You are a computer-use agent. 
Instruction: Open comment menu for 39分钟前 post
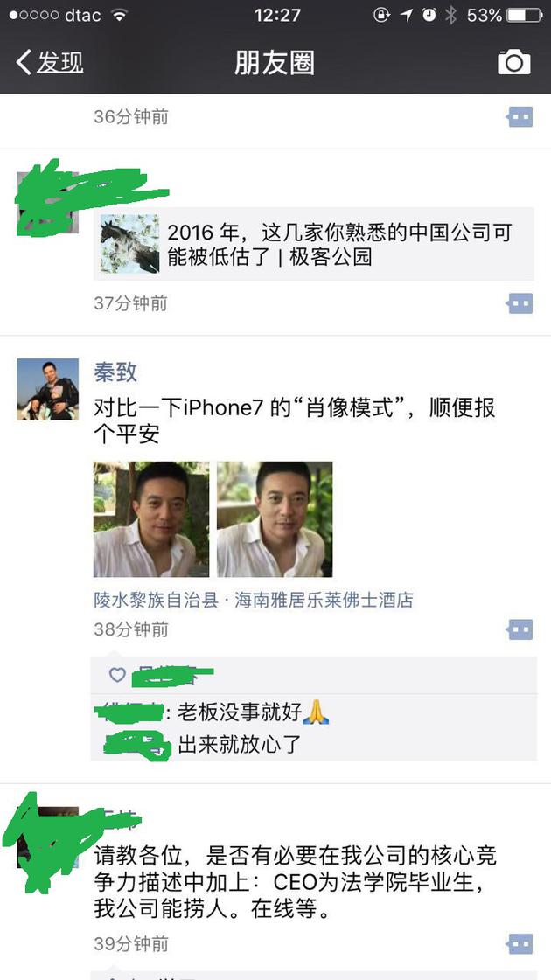[520, 944]
